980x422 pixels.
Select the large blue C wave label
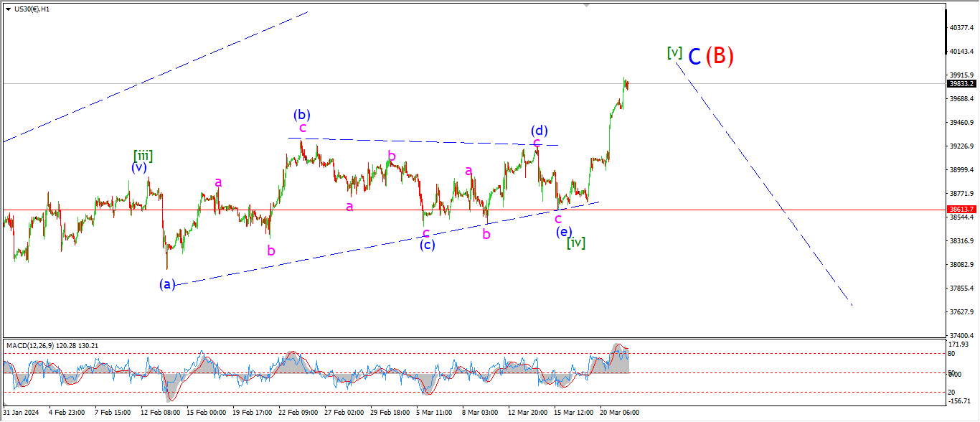click(694, 57)
